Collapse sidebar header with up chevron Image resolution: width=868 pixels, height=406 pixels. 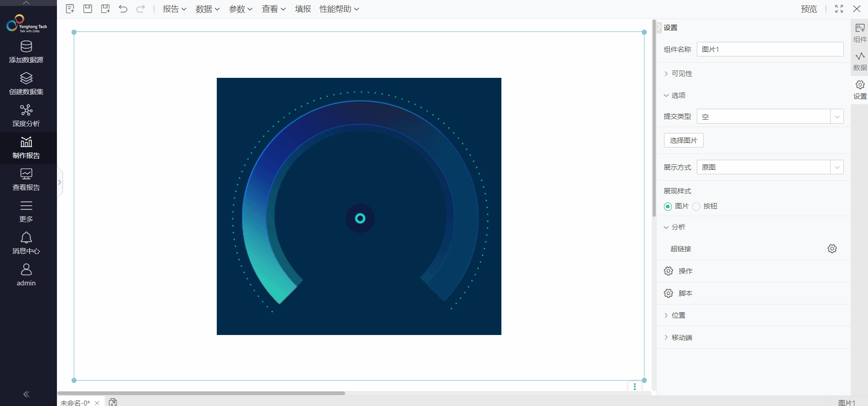26,3
